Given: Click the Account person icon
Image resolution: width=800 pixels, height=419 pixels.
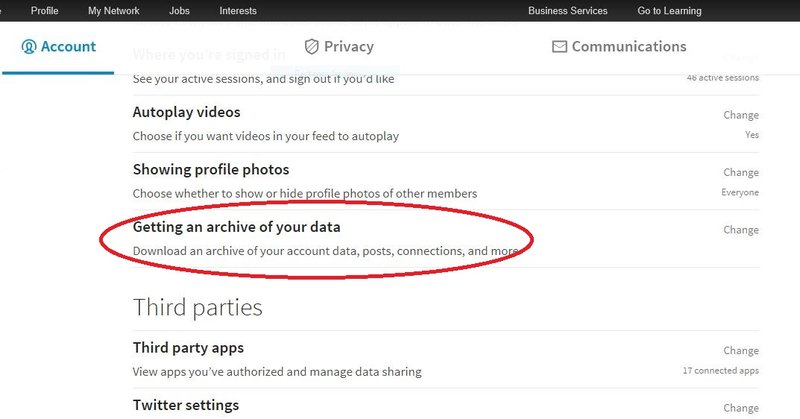Looking at the screenshot, I should click(29, 46).
